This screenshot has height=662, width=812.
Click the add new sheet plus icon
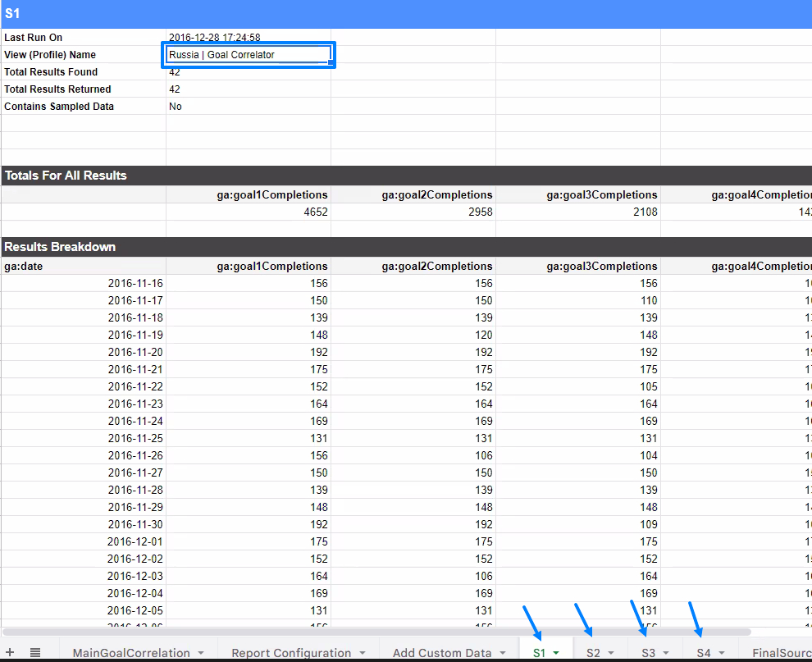[10, 652]
